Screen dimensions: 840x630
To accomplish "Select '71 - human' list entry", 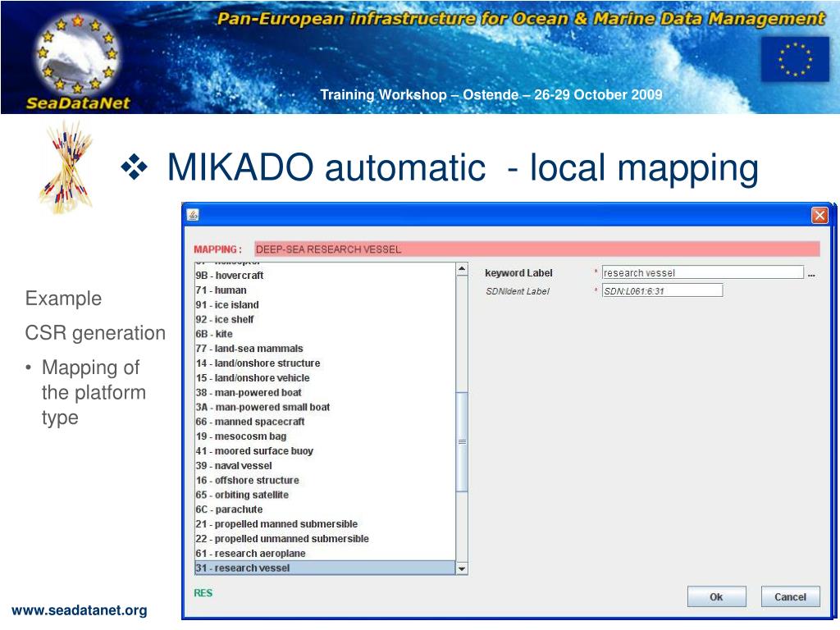I will [325, 290].
